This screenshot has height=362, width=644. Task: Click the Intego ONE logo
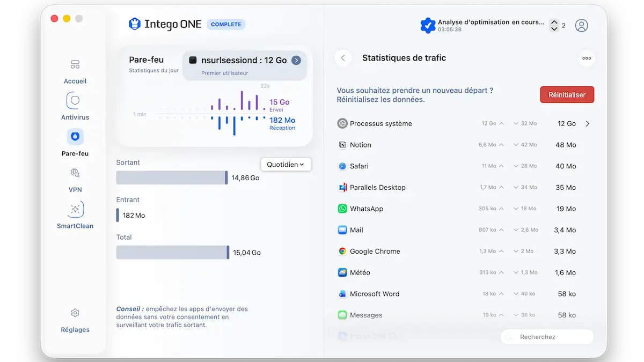(165, 24)
